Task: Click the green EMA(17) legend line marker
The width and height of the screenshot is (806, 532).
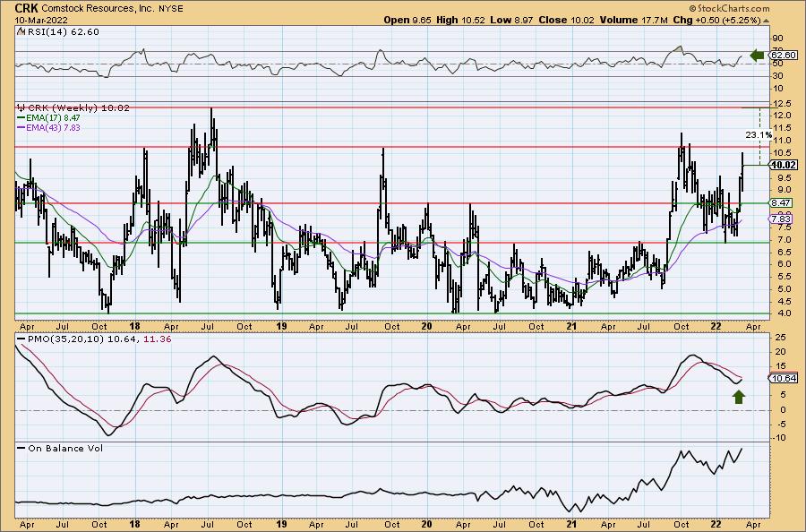Action: click(21, 117)
